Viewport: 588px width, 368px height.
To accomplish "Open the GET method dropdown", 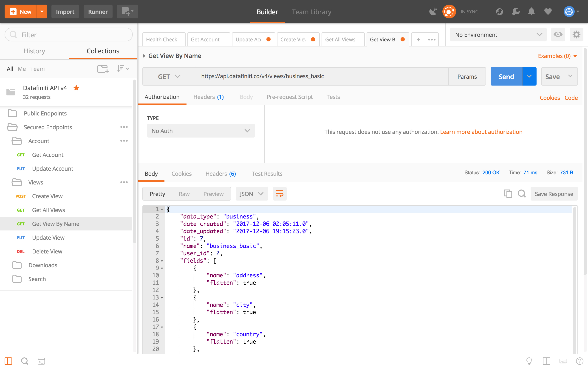I will coord(169,76).
